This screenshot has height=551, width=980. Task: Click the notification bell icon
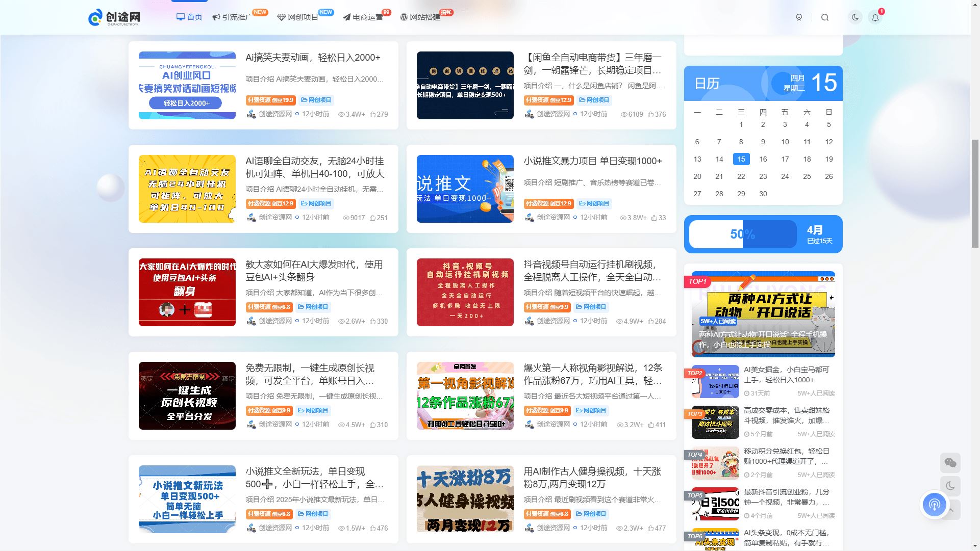pyautogui.click(x=875, y=17)
